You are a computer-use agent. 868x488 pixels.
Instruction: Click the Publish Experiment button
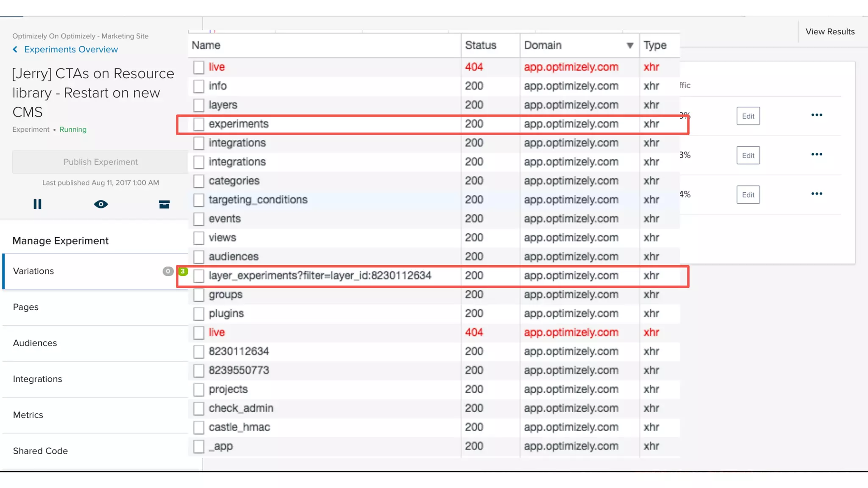(x=100, y=162)
